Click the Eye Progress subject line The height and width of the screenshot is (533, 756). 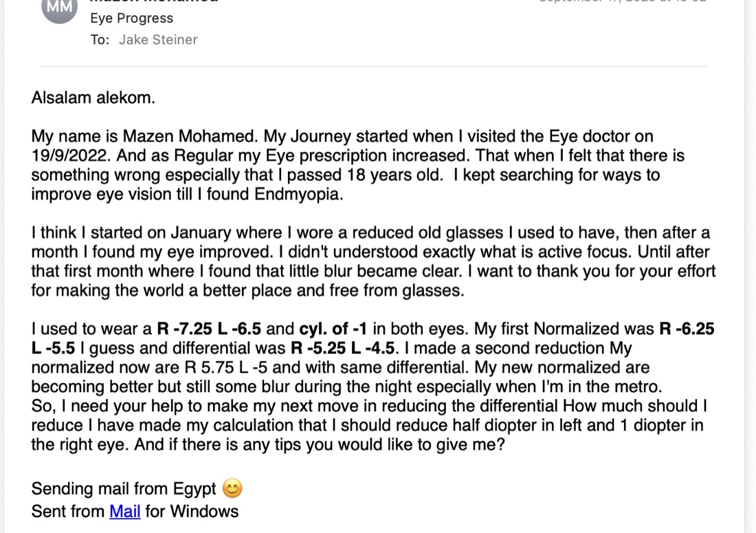pyautogui.click(x=132, y=19)
